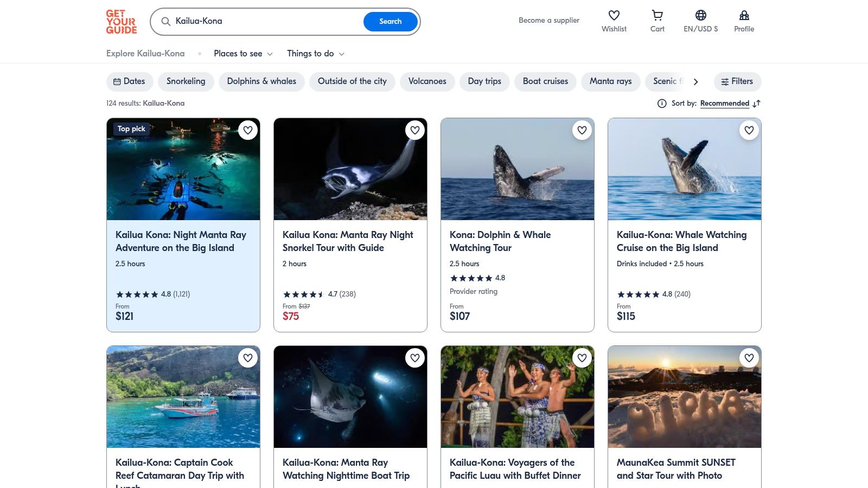Select the Snorkeling filter chip

[x=186, y=81]
